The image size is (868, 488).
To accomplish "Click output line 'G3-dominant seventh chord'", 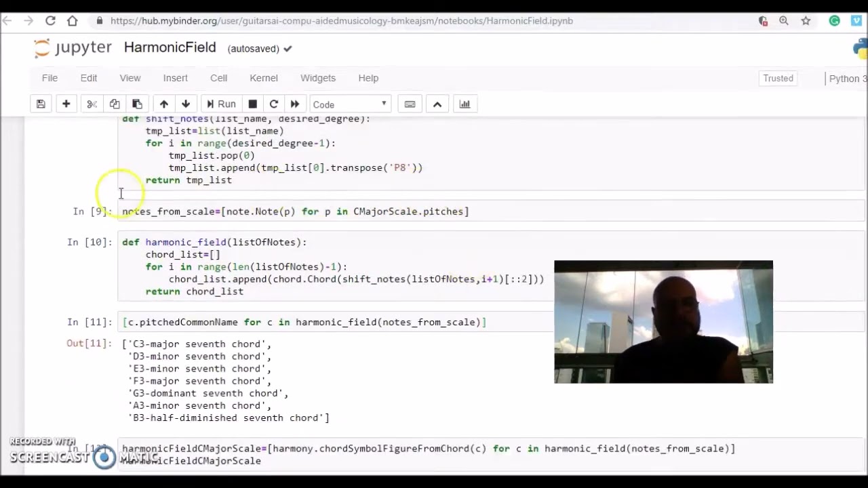I will pyautogui.click(x=208, y=393).
